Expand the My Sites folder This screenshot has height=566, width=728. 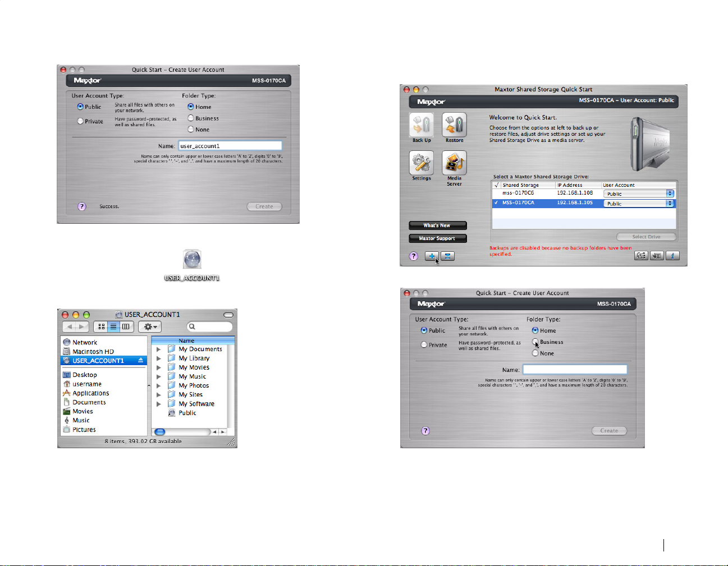(x=159, y=394)
